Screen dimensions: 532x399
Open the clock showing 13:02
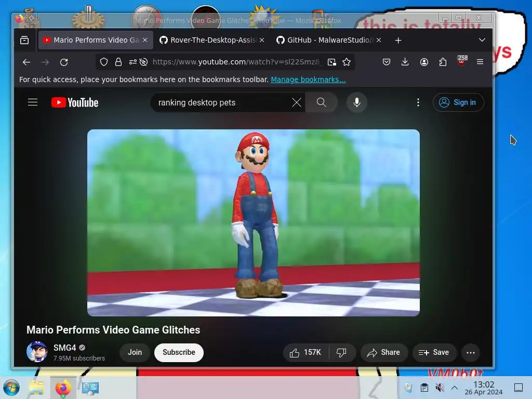tap(484, 388)
